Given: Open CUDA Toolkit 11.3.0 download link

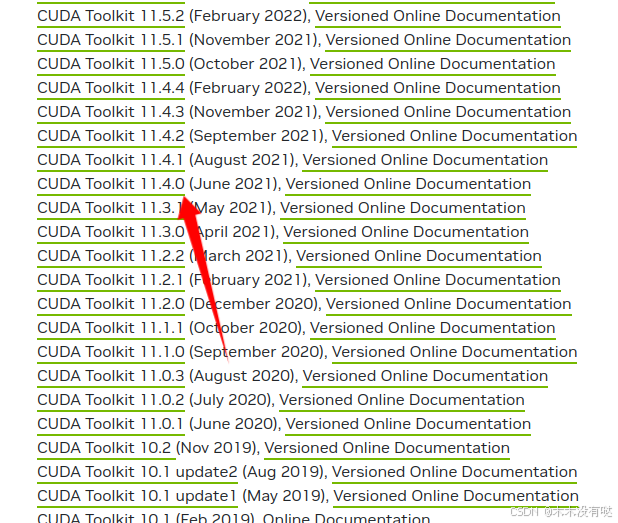Looking at the screenshot, I should [x=111, y=233].
